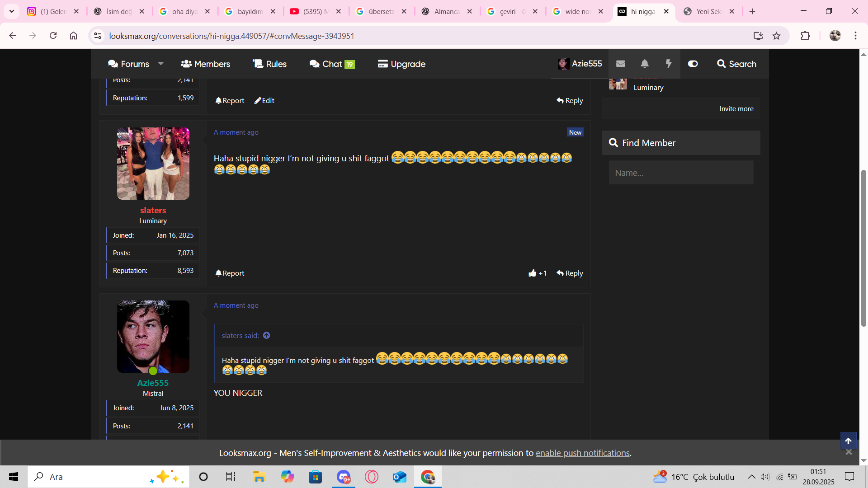The image size is (868, 488).
Task: Open browser extensions puzzle icon
Action: (805, 36)
